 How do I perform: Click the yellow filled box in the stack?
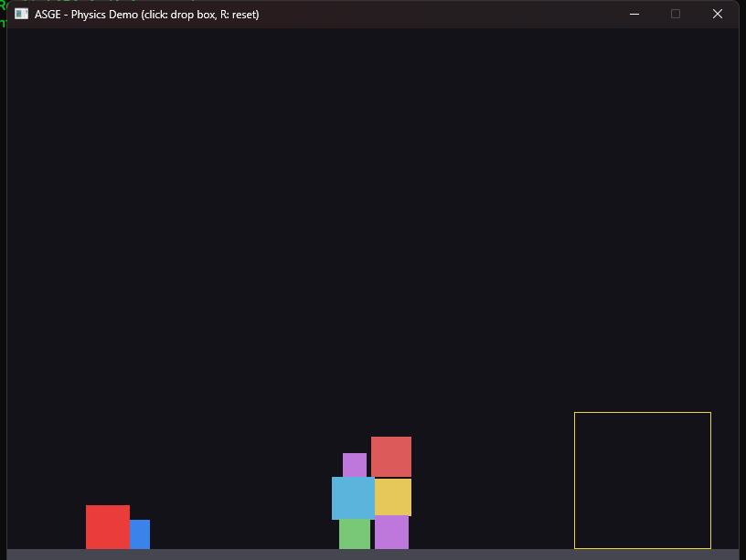pos(393,497)
